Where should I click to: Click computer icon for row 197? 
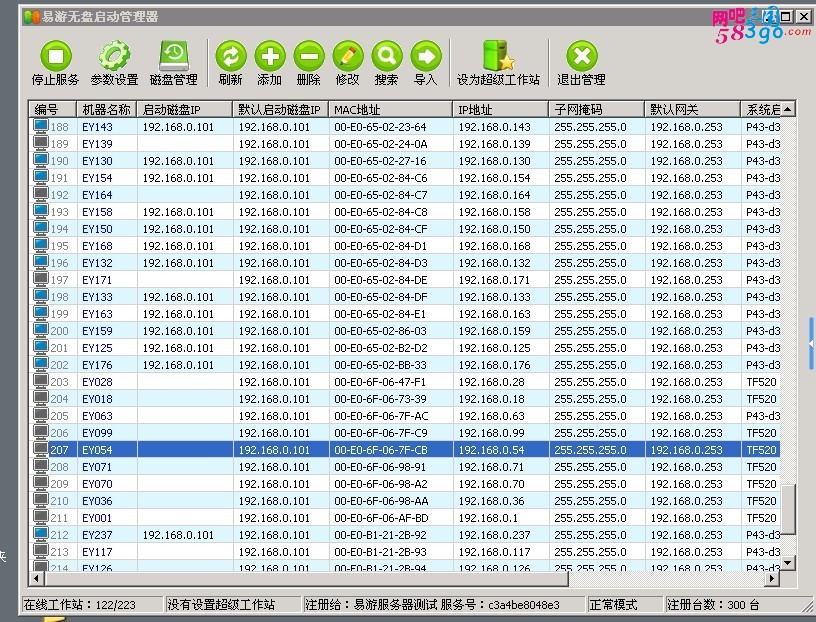click(41, 280)
